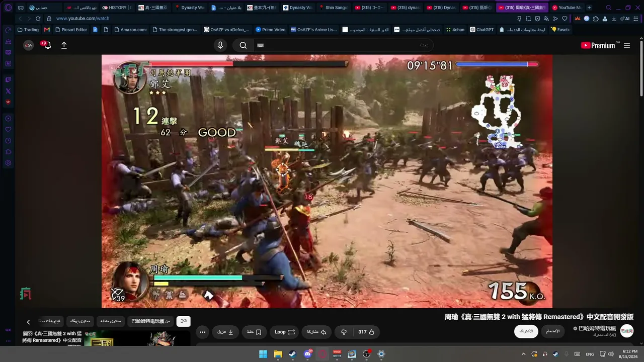This screenshot has height=362, width=644.
Task: Open browsing History from the sidebar clock icon
Action: pyautogui.click(x=8, y=141)
